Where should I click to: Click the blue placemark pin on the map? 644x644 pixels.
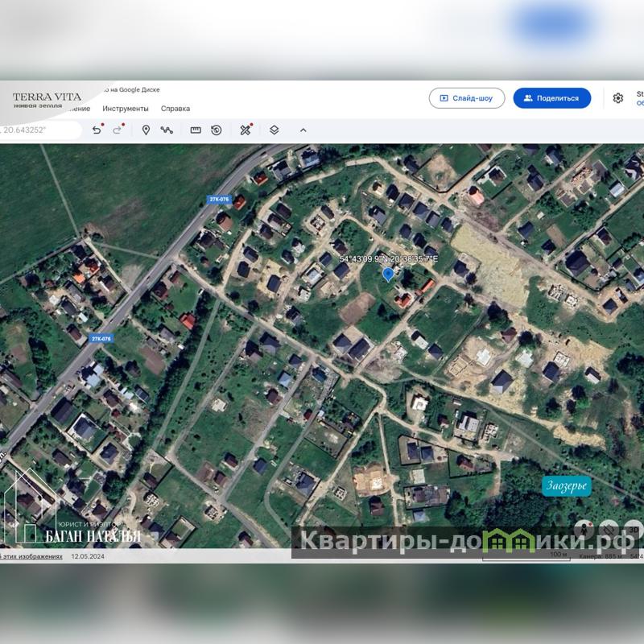[388, 275]
